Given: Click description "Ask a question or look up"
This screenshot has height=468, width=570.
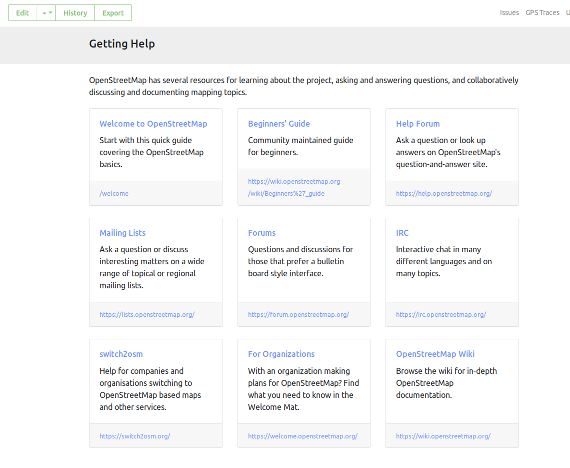Looking at the screenshot, I should tap(448, 152).
